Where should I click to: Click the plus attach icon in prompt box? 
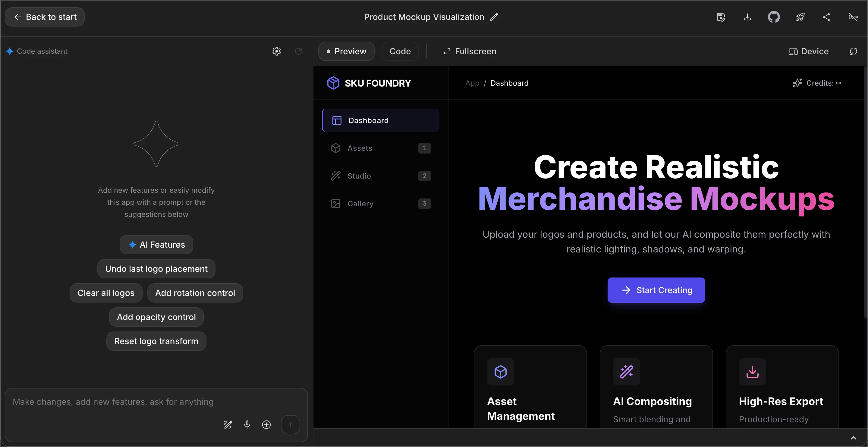point(266,424)
